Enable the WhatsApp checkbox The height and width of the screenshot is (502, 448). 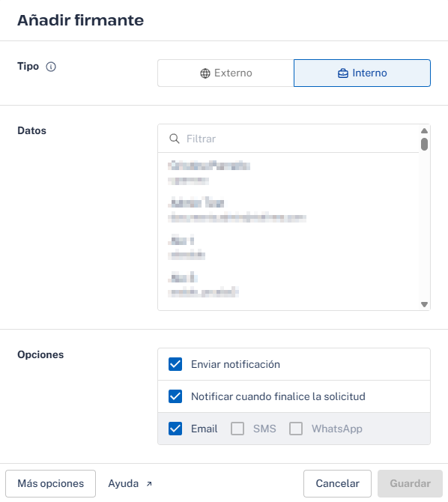click(296, 429)
